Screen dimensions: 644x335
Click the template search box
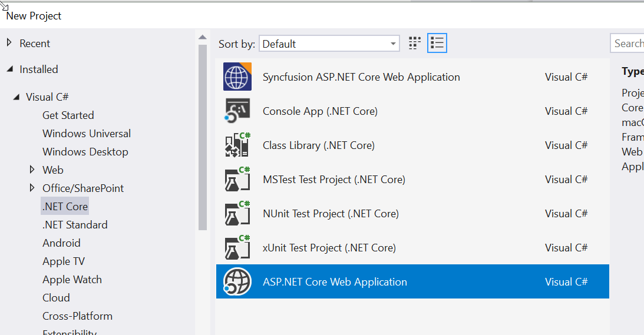point(628,43)
